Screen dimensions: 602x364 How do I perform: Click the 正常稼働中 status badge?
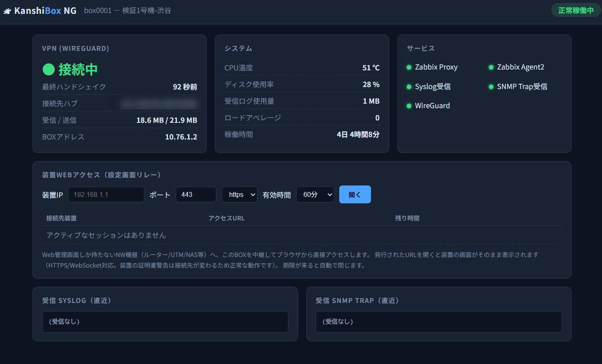click(576, 11)
